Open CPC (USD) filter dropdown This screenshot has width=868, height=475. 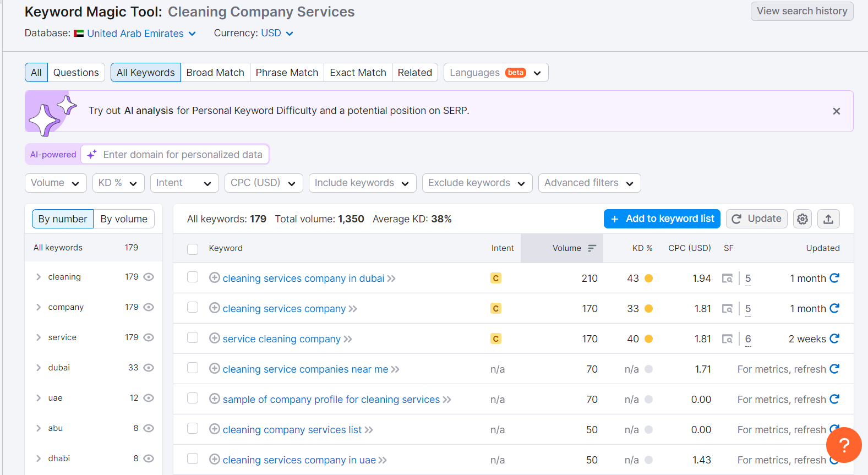(x=264, y=183)
